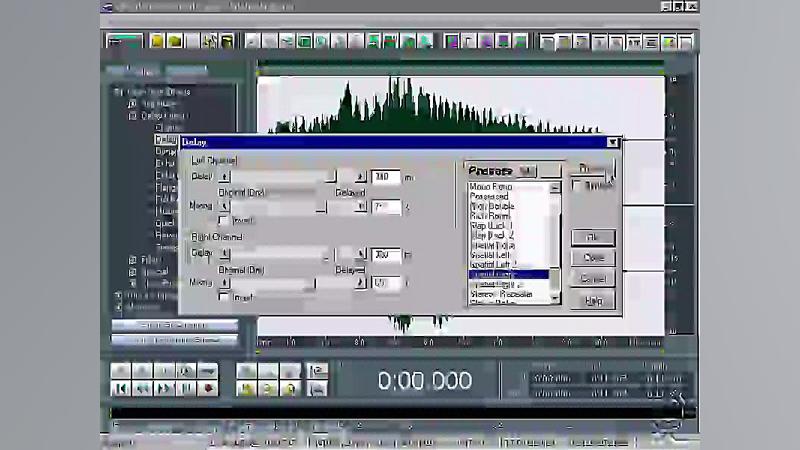Toggle the Group By Category button
The width and height of the screenshot is (800, 450).
pyautogui.click(x=174, y=325)
